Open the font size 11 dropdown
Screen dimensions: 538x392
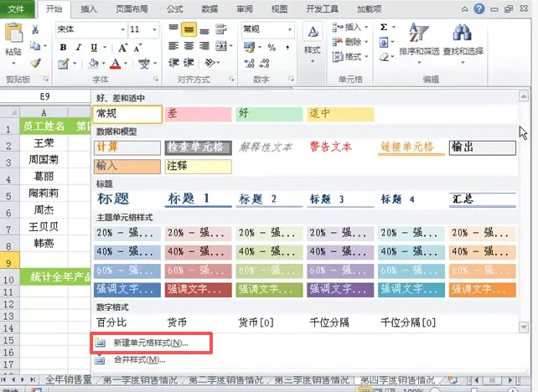tap(154, 29)
